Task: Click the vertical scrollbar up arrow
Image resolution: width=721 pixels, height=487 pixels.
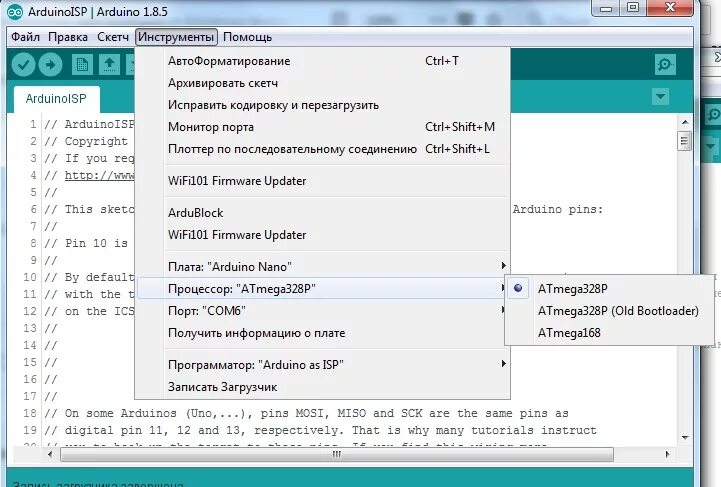Action: [685, 122]
